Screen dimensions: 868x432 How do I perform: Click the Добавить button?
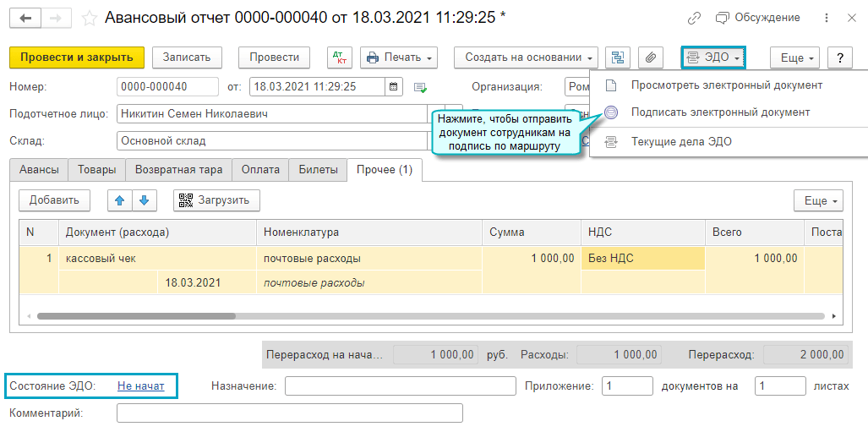pos(54,200)
